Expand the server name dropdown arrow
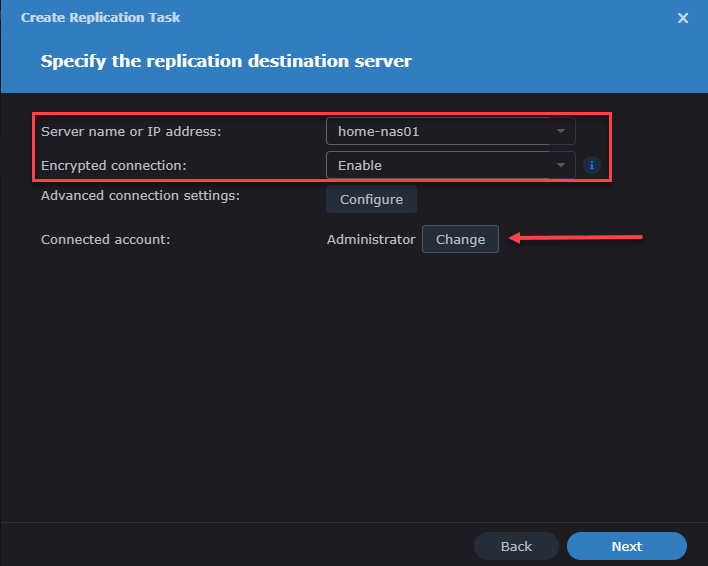Viewport: 708px width, 566px height. (561, 132)
